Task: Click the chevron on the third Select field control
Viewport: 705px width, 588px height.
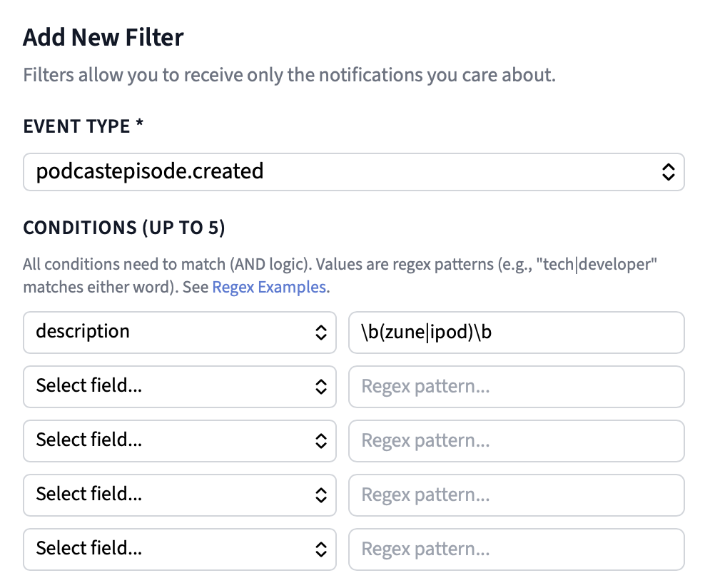Action: (322, 440)
